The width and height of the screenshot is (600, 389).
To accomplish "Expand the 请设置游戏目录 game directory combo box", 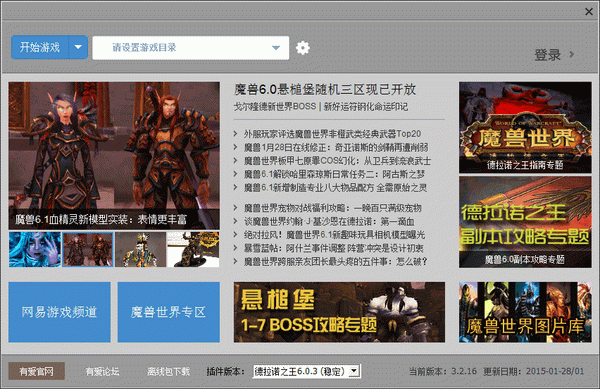I will [x=191, y=48].
